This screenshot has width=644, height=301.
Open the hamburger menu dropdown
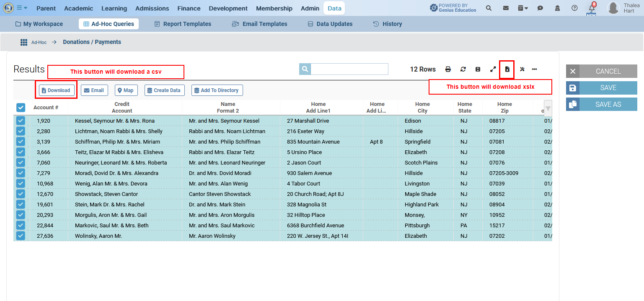click(22, 8)
